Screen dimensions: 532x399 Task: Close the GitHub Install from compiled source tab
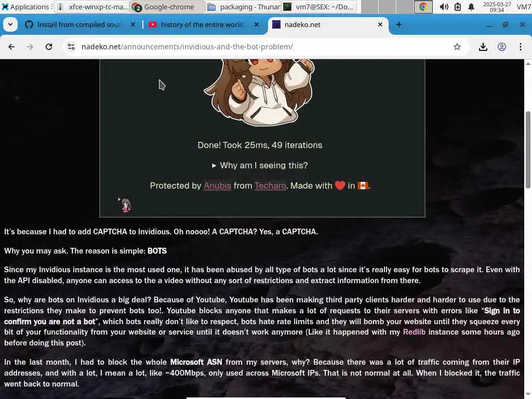click(133, 24)
